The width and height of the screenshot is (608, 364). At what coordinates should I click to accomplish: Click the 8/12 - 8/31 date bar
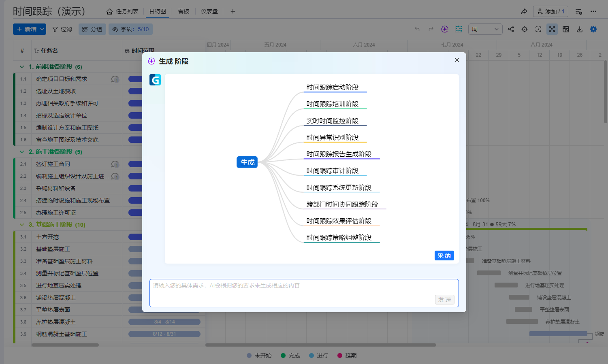pyautogui.click(x=164, y=334)
